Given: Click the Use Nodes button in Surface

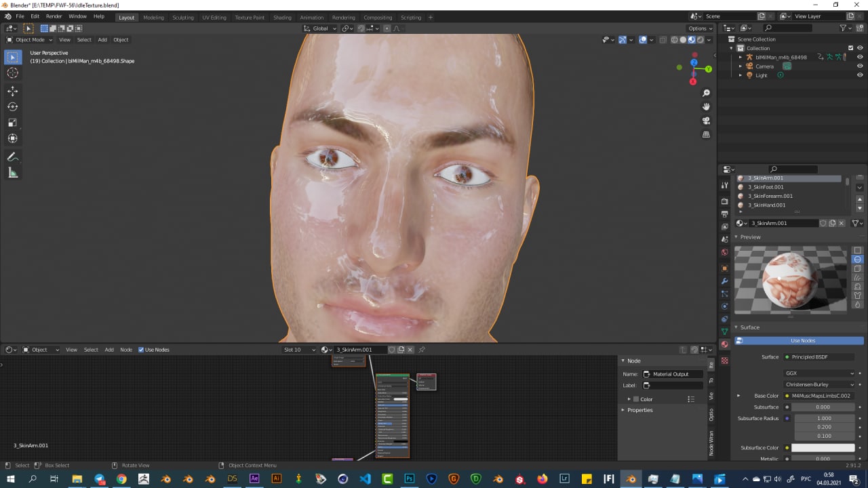Looking at the screenshot, I should (x=799, y=341).
